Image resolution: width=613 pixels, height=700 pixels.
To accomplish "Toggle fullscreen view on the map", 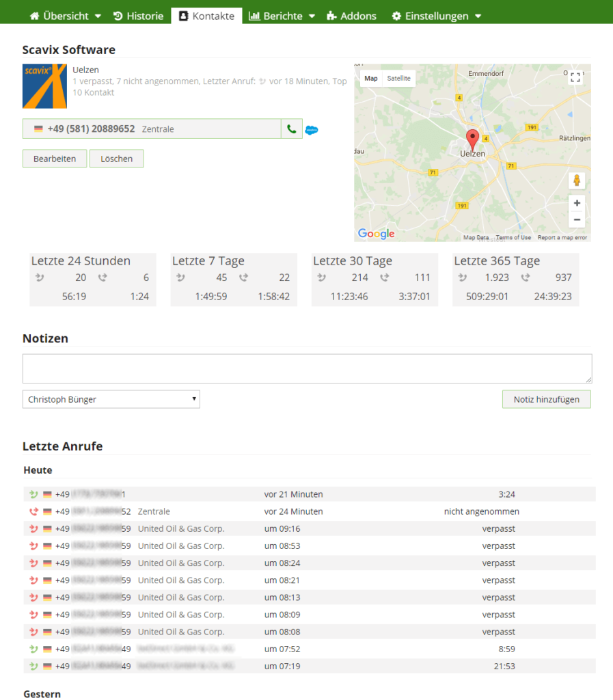I will (575, 78).
